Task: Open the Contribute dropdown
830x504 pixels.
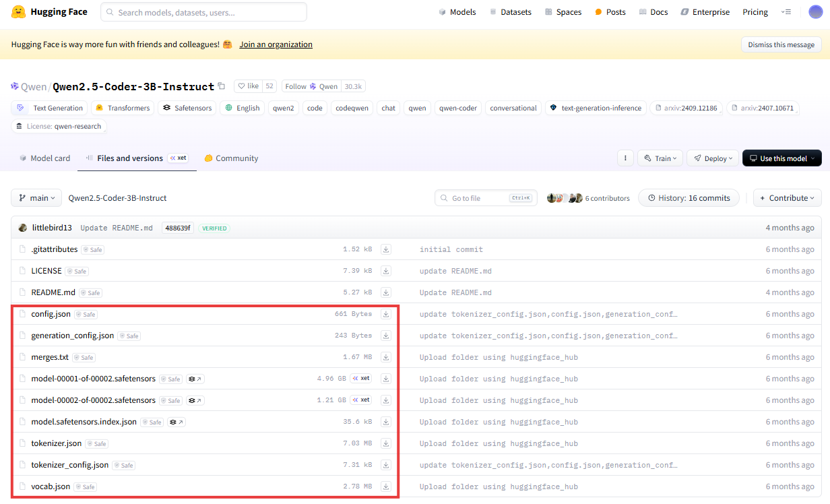Action: (x=788, y=198)
